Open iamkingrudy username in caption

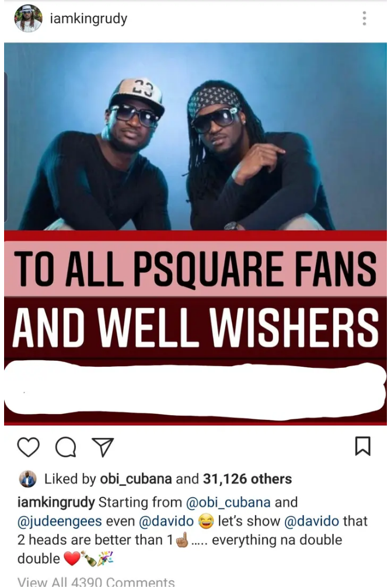click(56, 502)
